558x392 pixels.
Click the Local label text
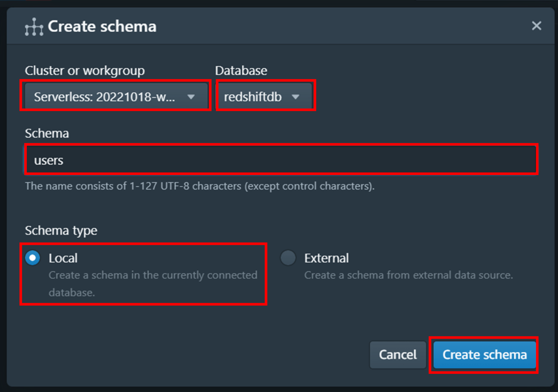pos(63,258)
